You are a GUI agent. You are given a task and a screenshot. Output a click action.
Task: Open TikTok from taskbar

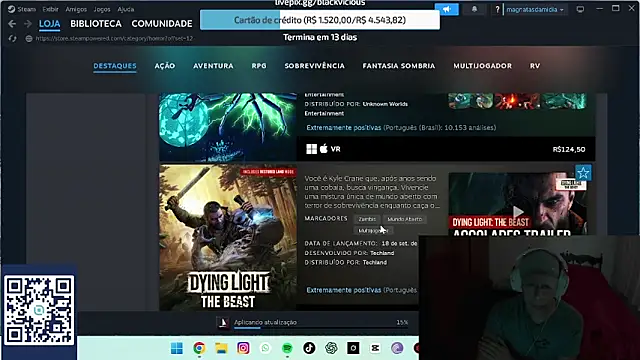point(309,348)
